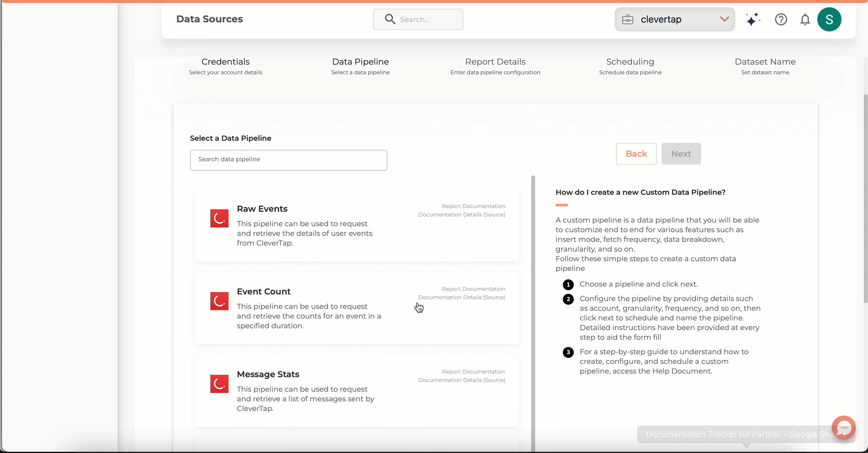Click Documentation Tracker for Partner tooltip
Image resolution: width=868 pixels, height=453 pixels.
pos(746,434)
